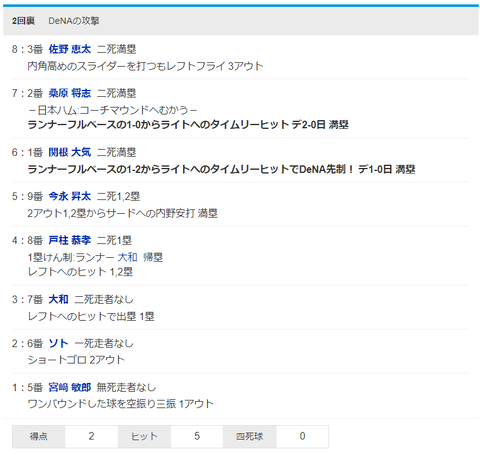The image size is (480, 454).
Task: Select text ワンバウンドした球を空振り三振 1アウト
Action: pos(121,404)
